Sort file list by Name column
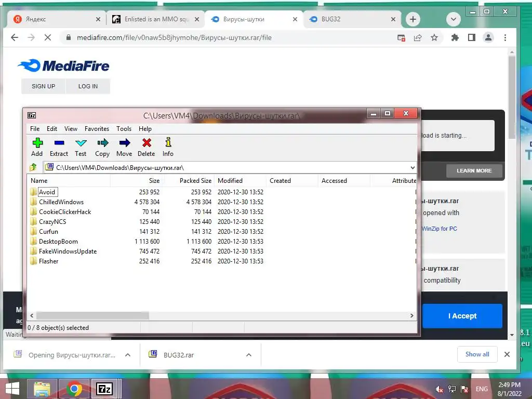 (69, 180)
